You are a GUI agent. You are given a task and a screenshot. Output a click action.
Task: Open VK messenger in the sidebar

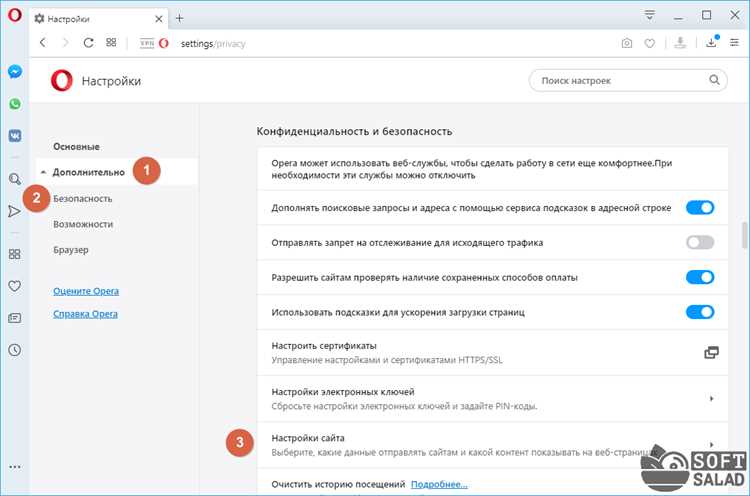[x=15, y=136]
